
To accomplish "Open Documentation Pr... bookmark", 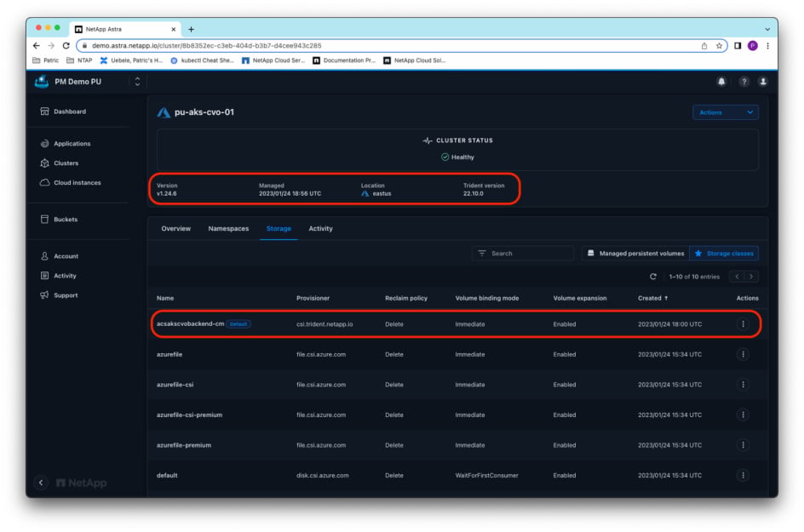I will click(344, 60).
